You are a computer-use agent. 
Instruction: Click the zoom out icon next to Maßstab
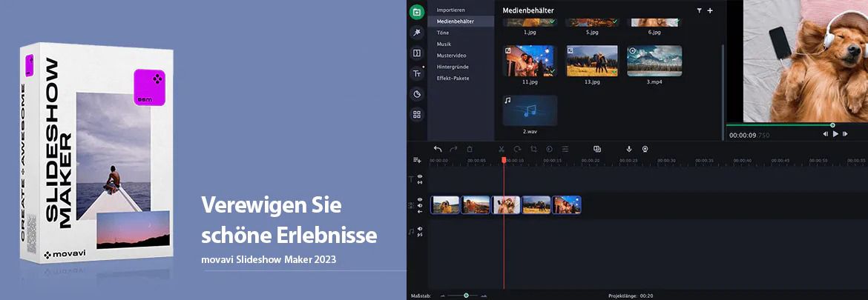click(x=442, y=296)
